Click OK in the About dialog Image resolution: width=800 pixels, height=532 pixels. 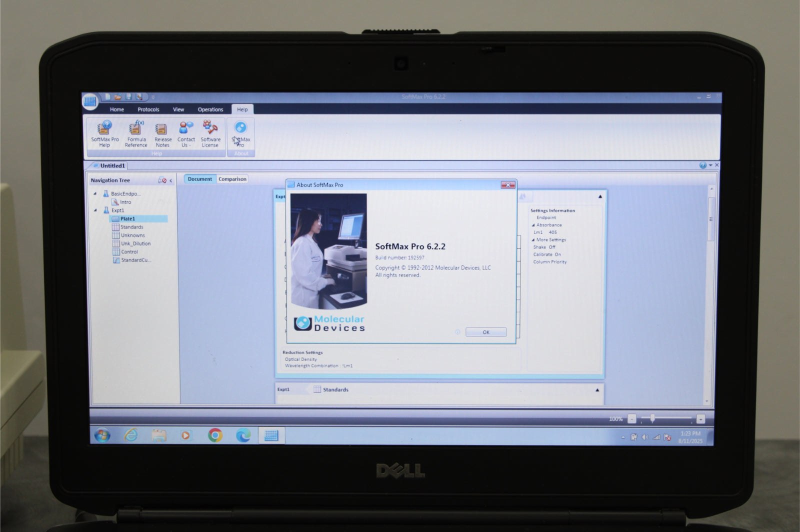point(486,332)
